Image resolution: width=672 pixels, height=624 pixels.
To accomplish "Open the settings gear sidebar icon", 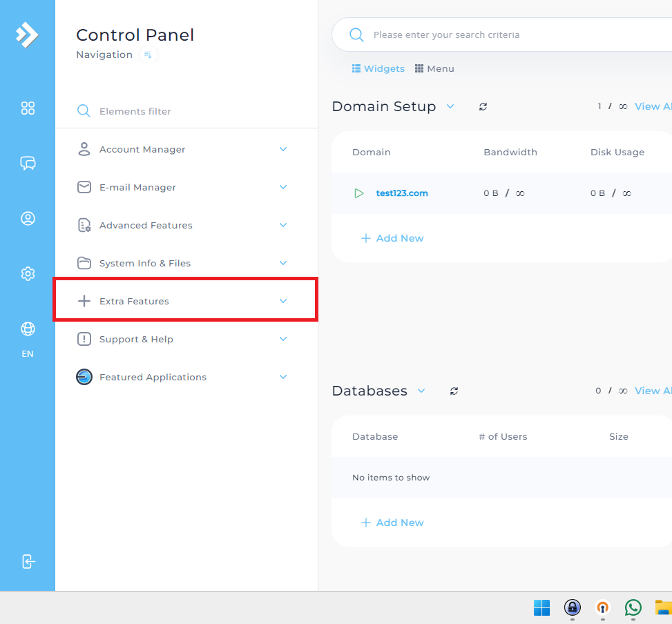I will tap(28, 273).
